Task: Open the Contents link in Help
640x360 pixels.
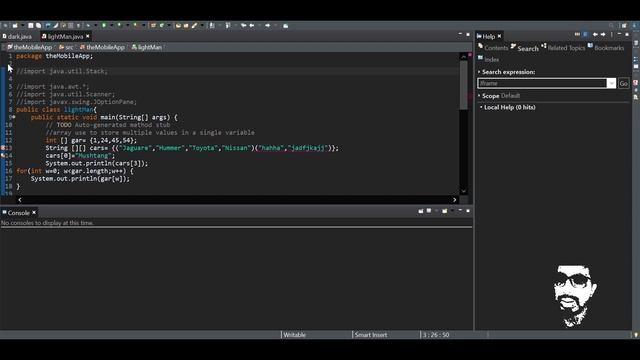Action: point(496,48)
